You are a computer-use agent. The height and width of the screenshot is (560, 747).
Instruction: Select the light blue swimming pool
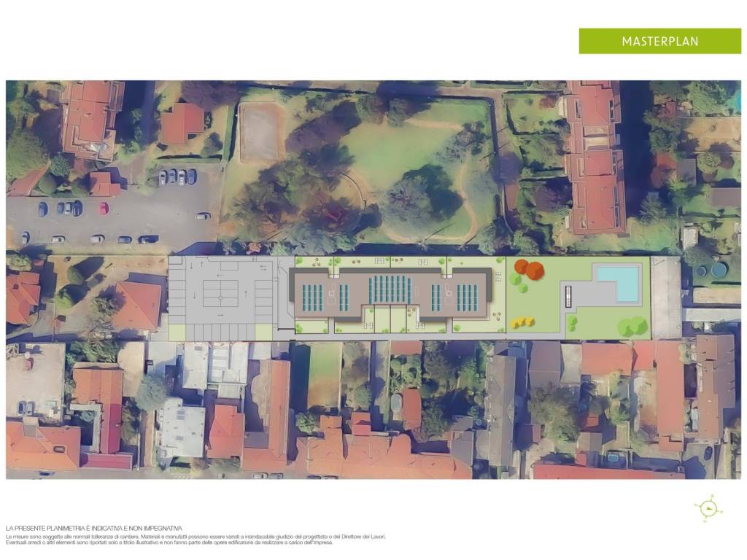coord(619,283)
